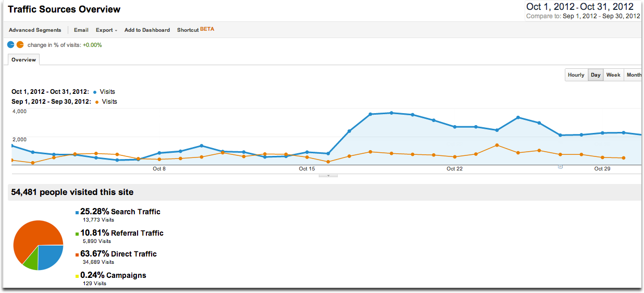Viewport: 644px width, 293px height.
Task: Click yellow Campaigns legend square
Action: coord(77,276)
